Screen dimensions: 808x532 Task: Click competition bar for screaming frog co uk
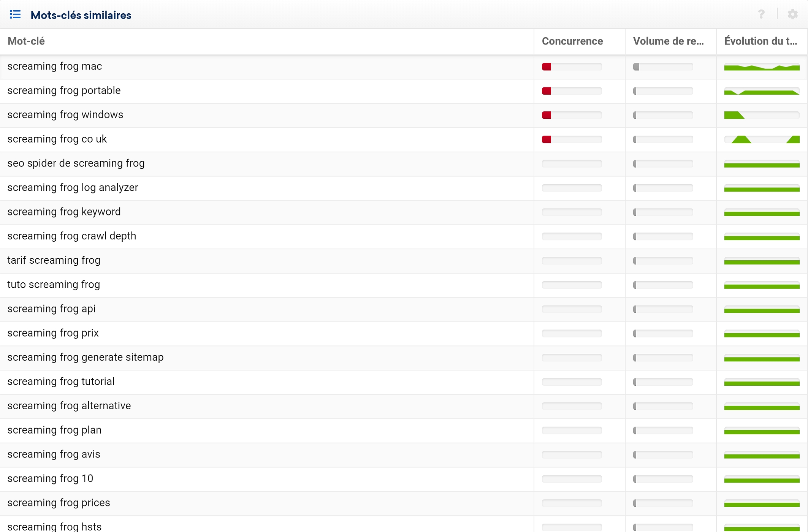[572, 139]
